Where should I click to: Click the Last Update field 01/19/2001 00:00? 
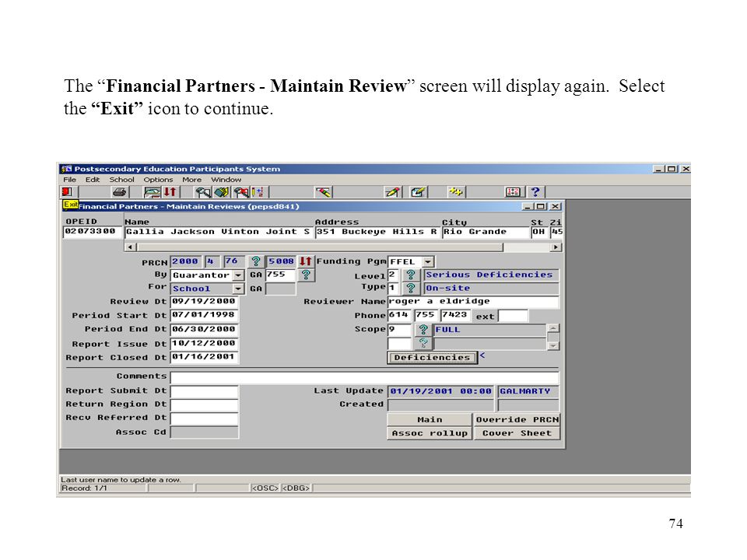(441, 391)
